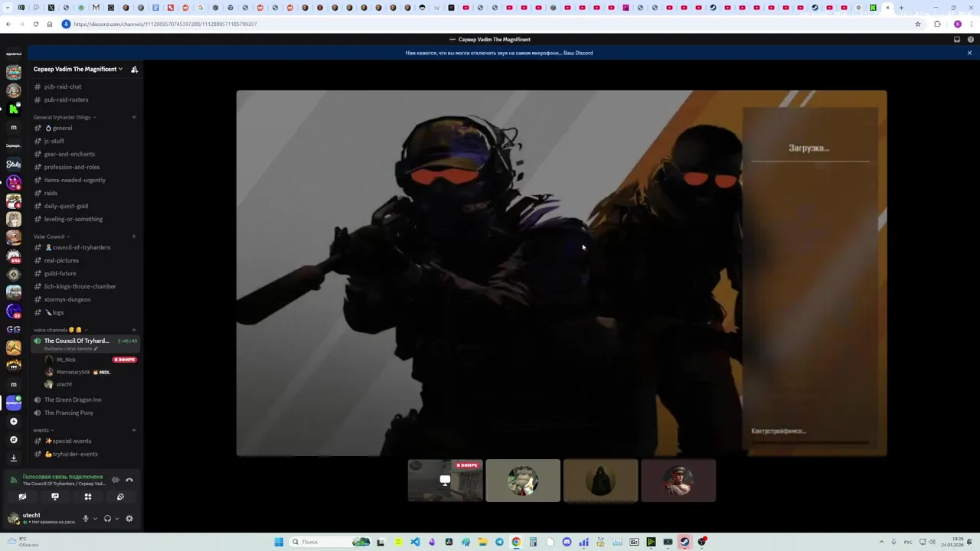Open the download apps icon in server list
This screenshot has width=980, height=551.
click(14, 458)
